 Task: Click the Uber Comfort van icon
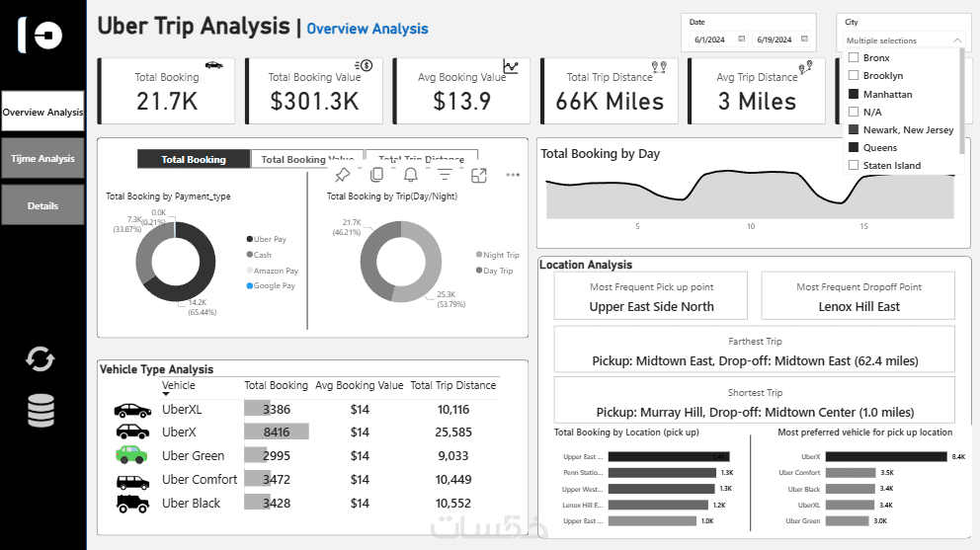(132, 482)
